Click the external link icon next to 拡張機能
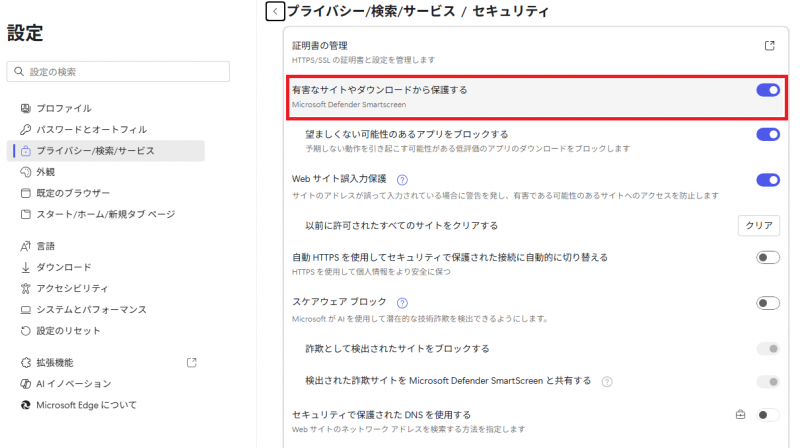 192,362
